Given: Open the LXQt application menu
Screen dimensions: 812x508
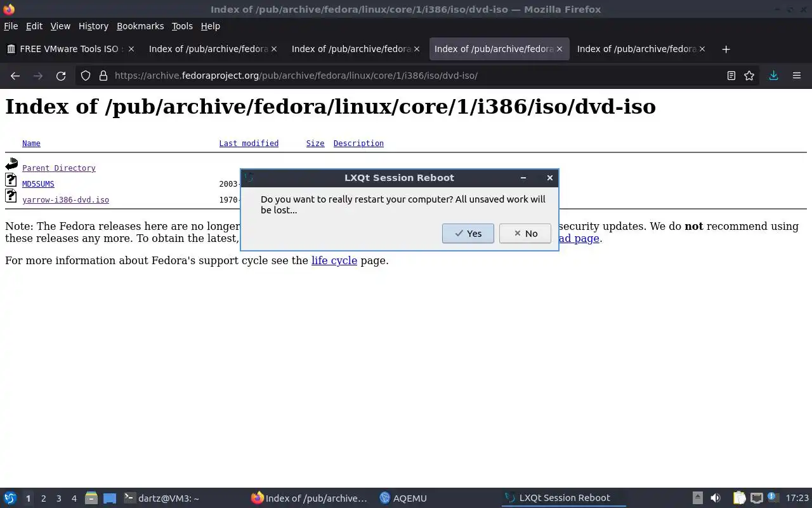Looking at the screenshot, I should coord(10,498).
